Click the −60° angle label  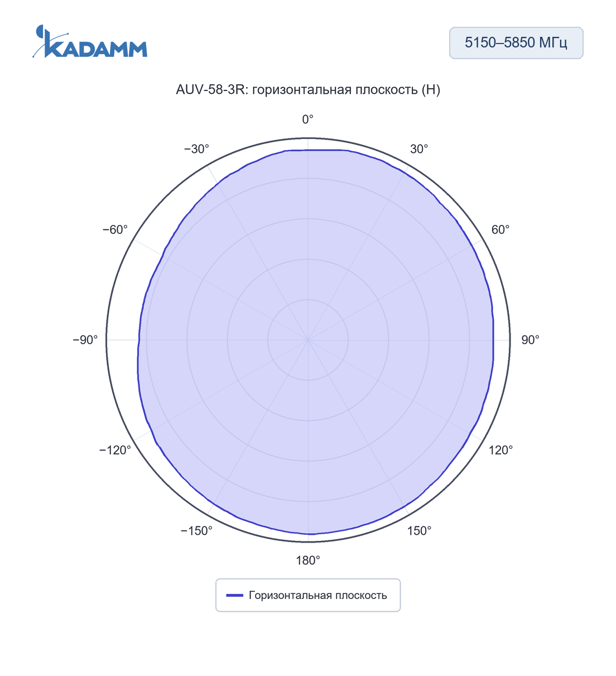115,230
